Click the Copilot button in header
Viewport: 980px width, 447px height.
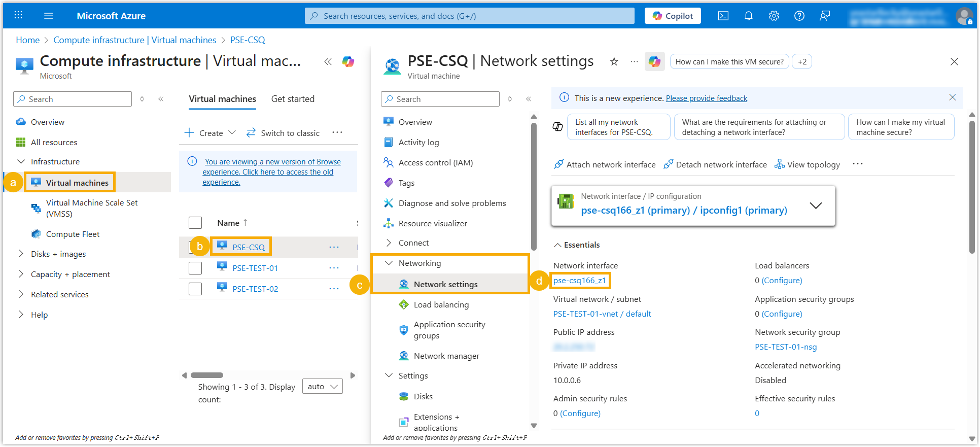pyautogui.click(x=673, y=16)
